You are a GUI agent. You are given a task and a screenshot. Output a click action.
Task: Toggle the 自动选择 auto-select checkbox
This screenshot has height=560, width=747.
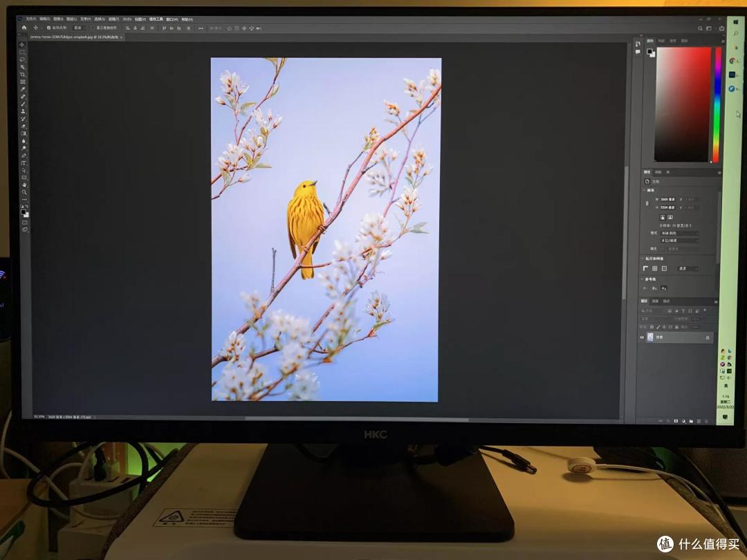tap(48, 28)
